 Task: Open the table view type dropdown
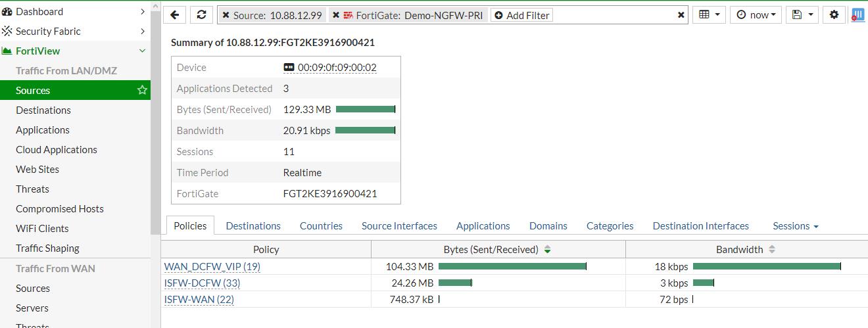(x=709, y=14)
